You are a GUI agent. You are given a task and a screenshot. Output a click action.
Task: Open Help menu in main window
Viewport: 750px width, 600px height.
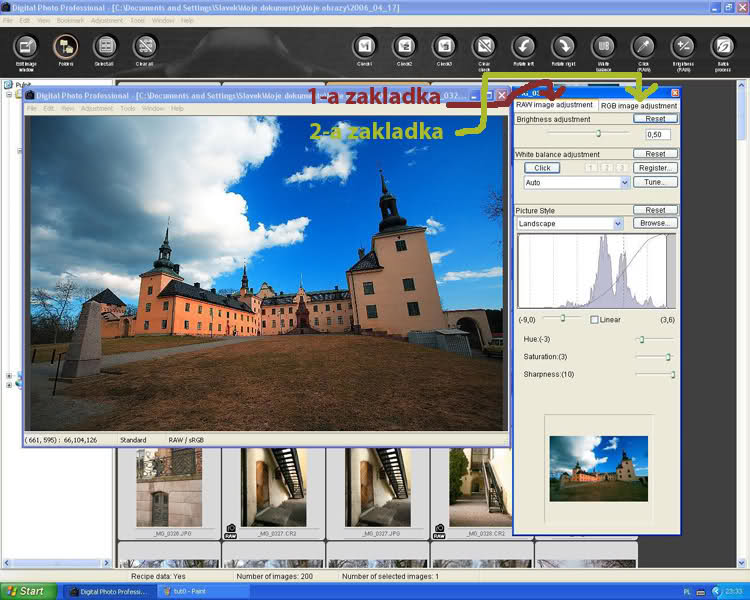187,21
